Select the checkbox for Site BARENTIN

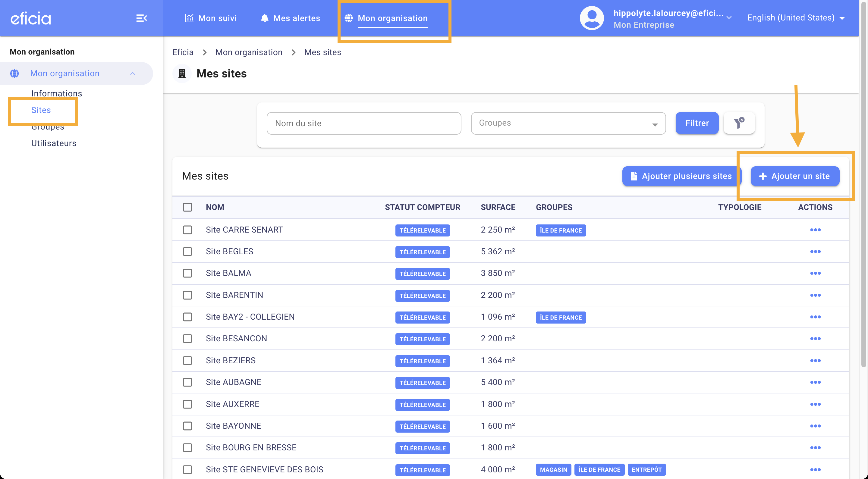tap(187, 295)
